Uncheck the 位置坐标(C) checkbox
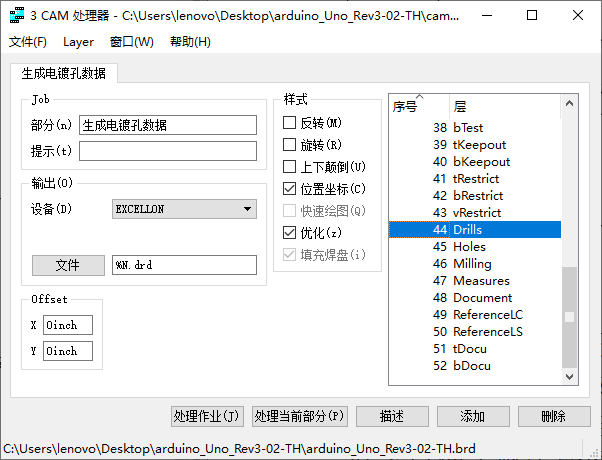The width and height of the screenshot is (602, 460). tap(290, 189)
